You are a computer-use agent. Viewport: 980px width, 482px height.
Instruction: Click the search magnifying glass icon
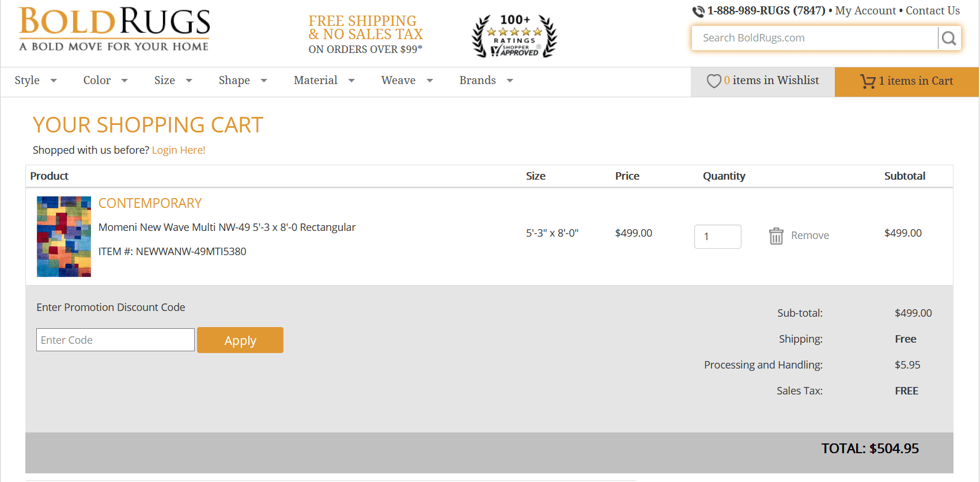(948, 39)
